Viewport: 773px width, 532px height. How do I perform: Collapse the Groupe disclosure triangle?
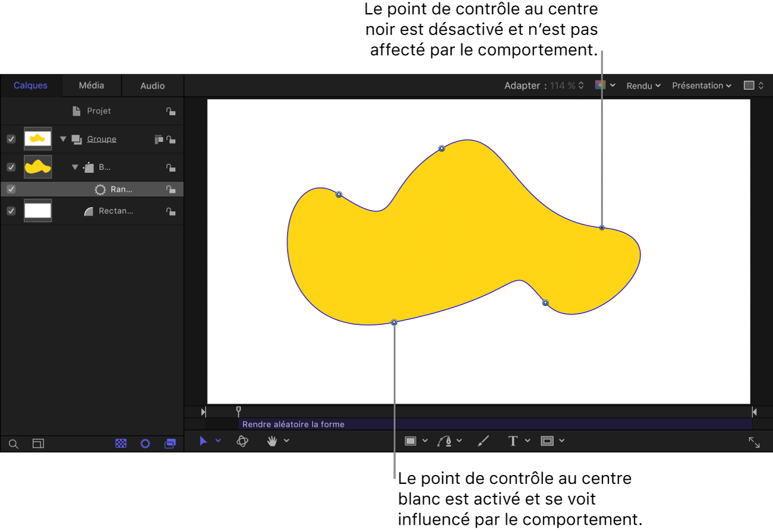pos(62,139)
